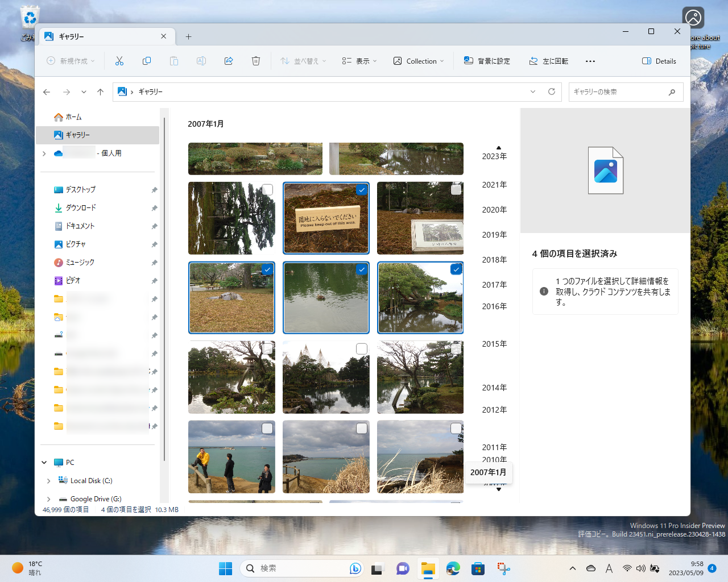
Task: Check the box on the sideways pine tree photo
Action: click(267, 190)
